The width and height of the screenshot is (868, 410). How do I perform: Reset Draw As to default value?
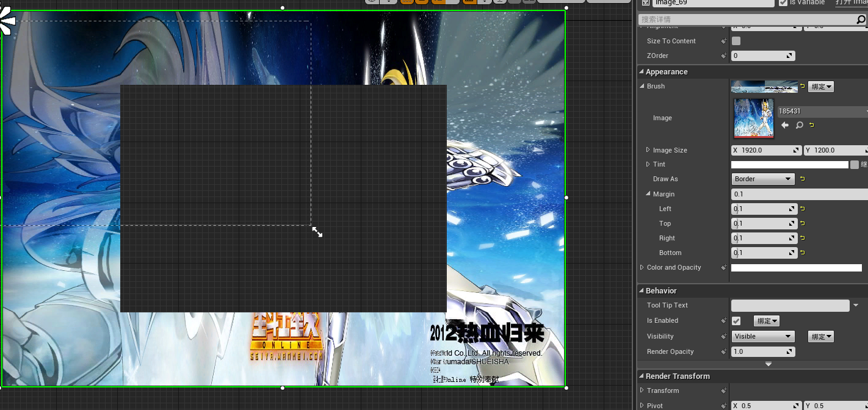coord(802,179)
